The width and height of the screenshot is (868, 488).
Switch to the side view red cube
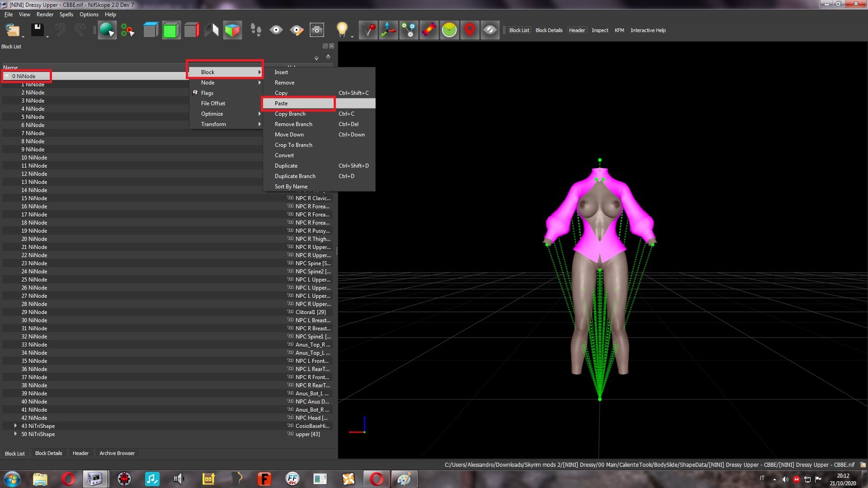192,30
